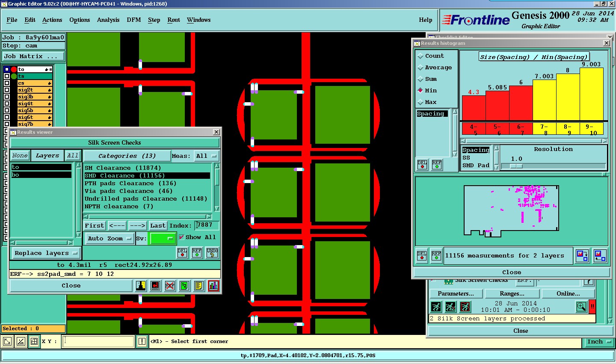
Task: Click red exclamation indicator in Checklist
Action: (592, 307)
